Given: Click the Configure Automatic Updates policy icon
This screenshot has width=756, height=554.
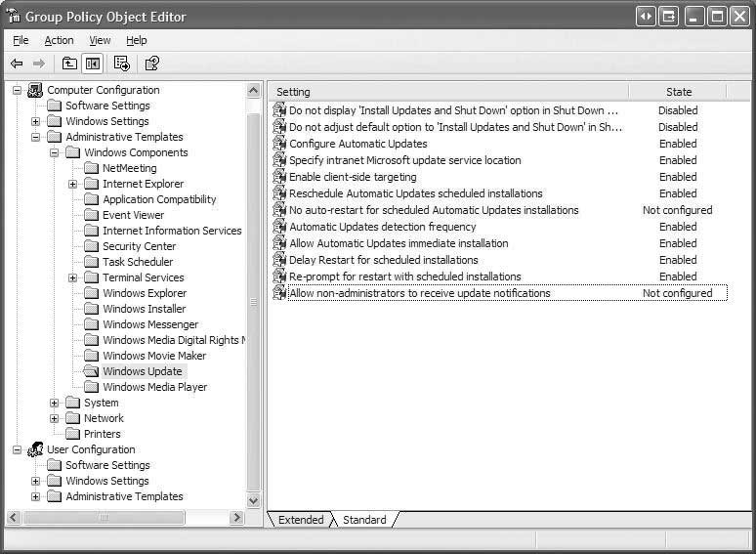Looking at the screenshot, I should click(x=279, y=144).
